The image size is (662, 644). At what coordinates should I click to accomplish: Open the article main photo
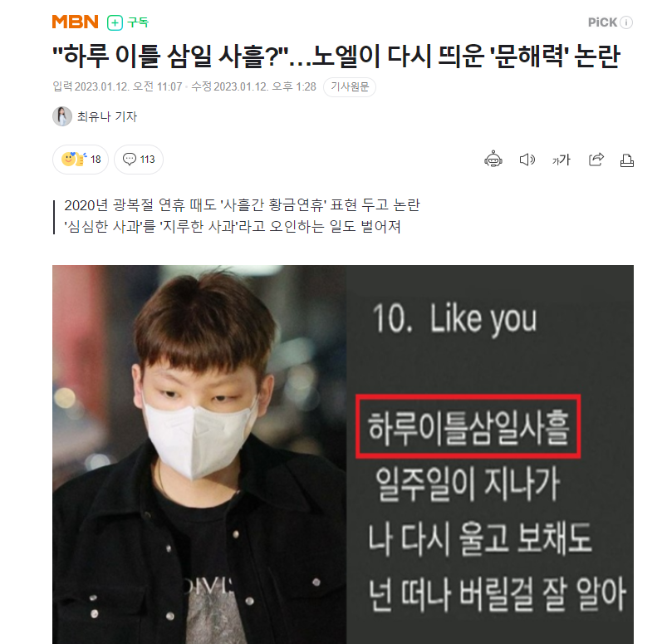click(x=343, y=455)
